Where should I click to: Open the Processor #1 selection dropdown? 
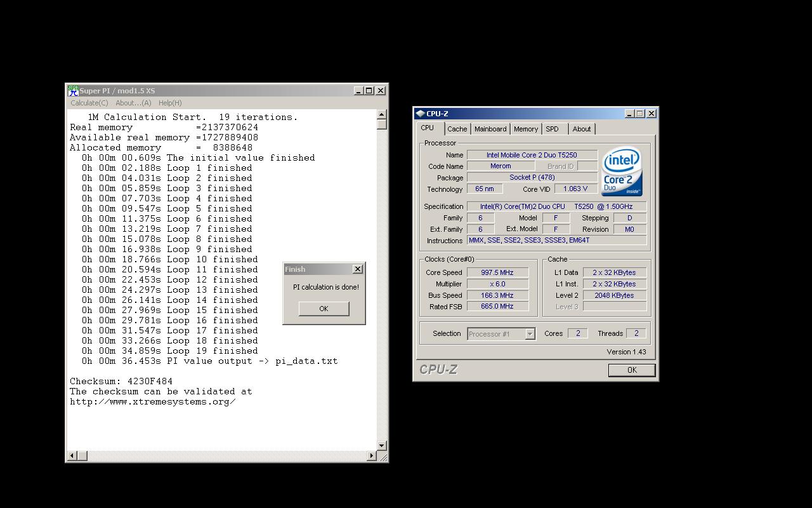point(501,334)
